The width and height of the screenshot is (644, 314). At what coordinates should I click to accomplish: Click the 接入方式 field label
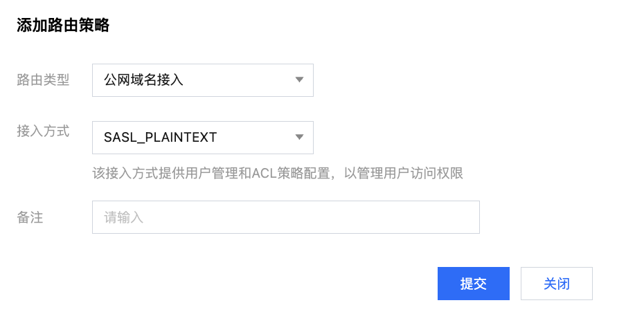(x=43, y=130)
